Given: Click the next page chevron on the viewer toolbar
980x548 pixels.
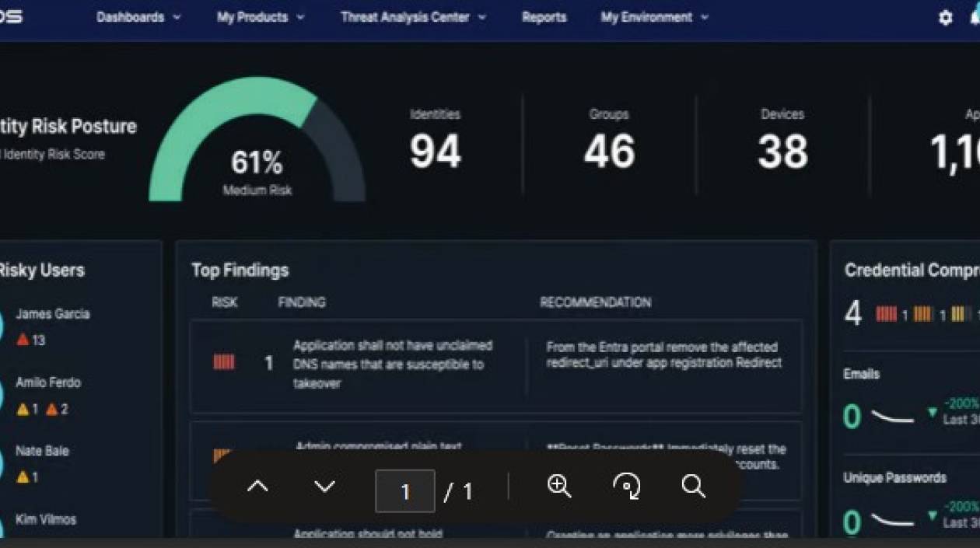Looking at the screenshot, I should [x=324, y=487].
